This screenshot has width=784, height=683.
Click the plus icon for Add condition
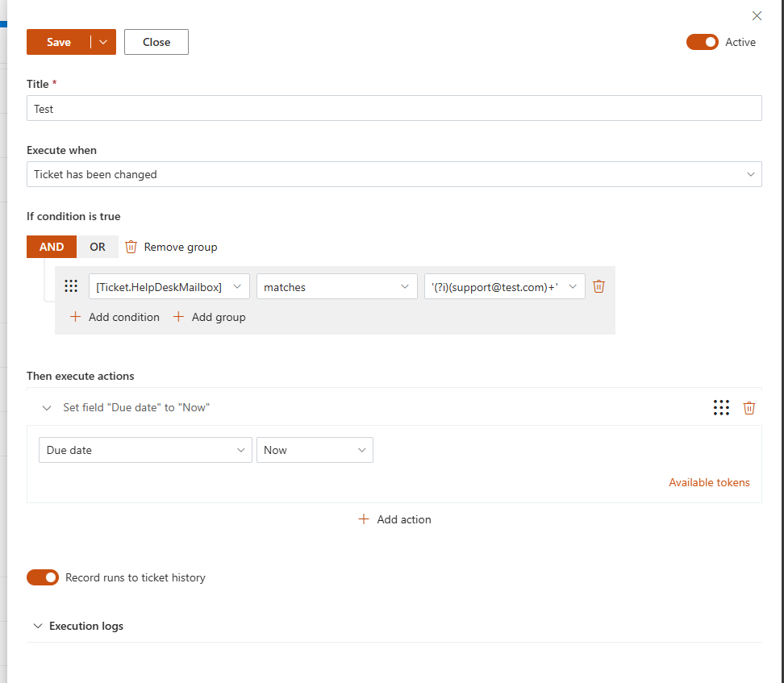tap(76, 317)
